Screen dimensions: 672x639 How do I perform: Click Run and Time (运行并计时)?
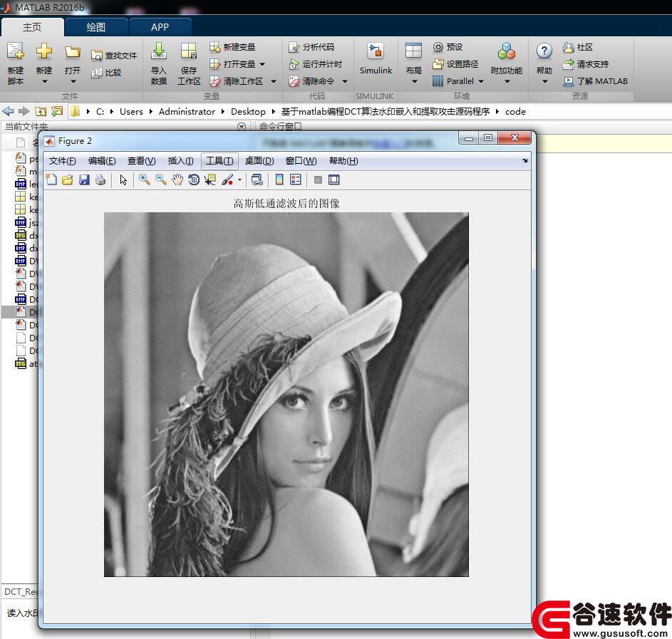[316, 64]
